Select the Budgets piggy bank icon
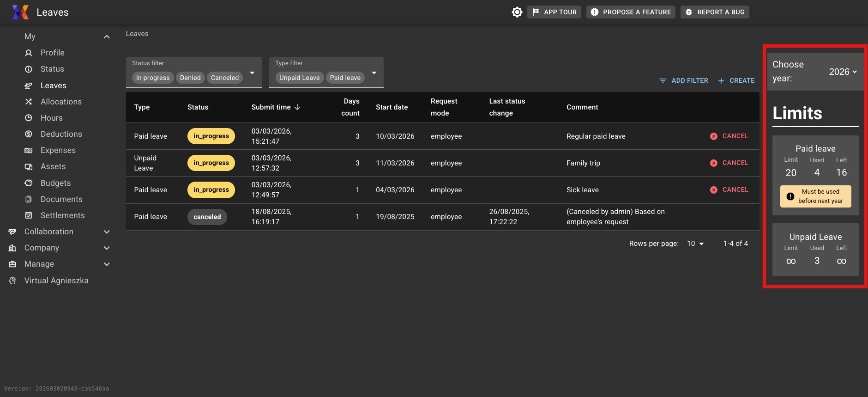Screen dimensions: 868x397 (29, 183)
